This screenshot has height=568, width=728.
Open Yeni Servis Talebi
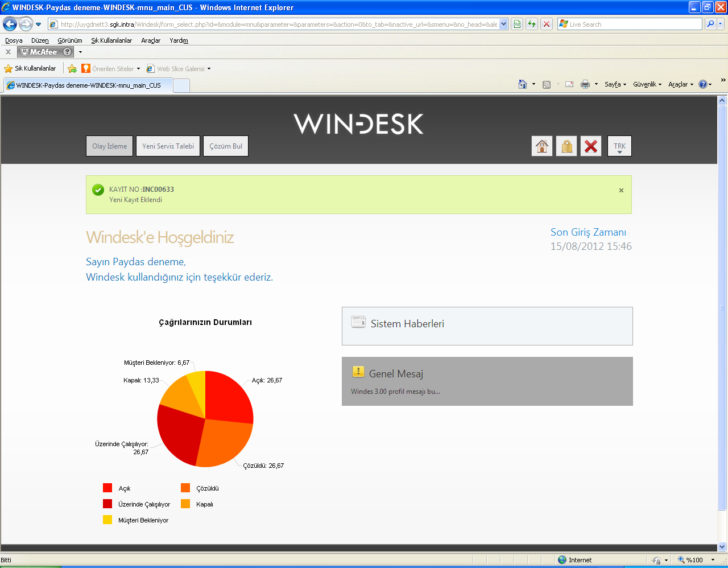168,146
